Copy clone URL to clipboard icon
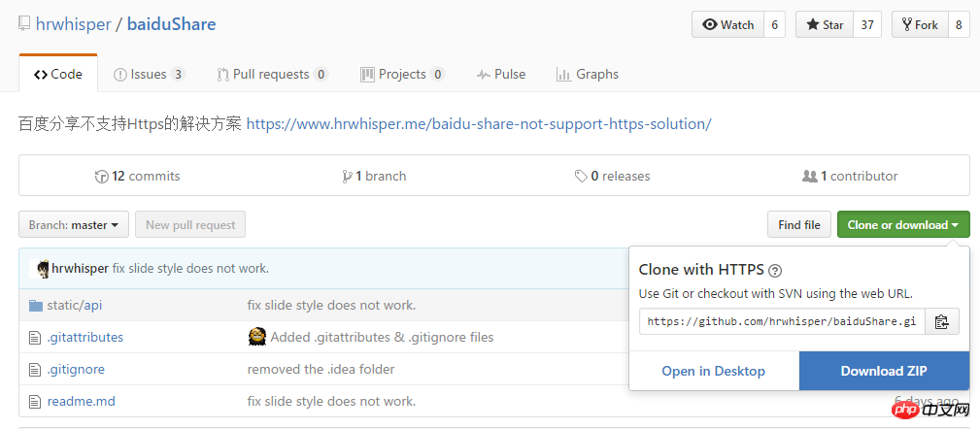The width and height of the screenshot is (980, 429). point(941,321)
